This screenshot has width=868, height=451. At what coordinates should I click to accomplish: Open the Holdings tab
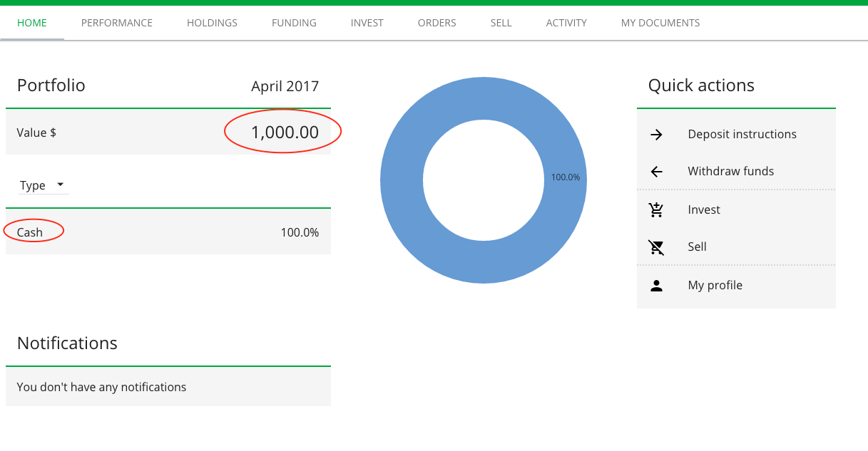[212, 23]
